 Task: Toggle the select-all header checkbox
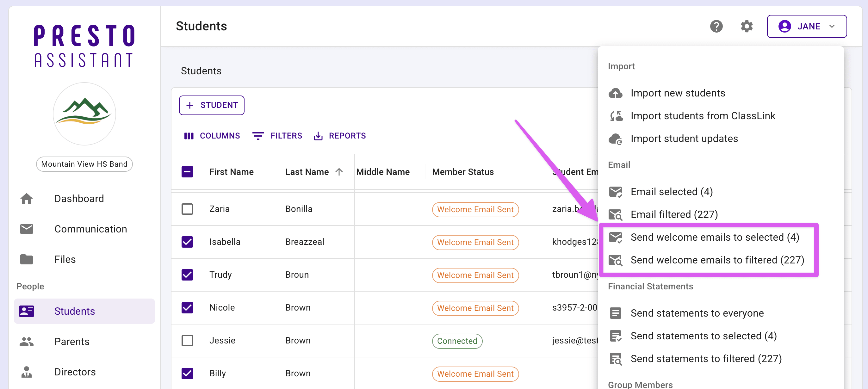(x=187, y=172)
